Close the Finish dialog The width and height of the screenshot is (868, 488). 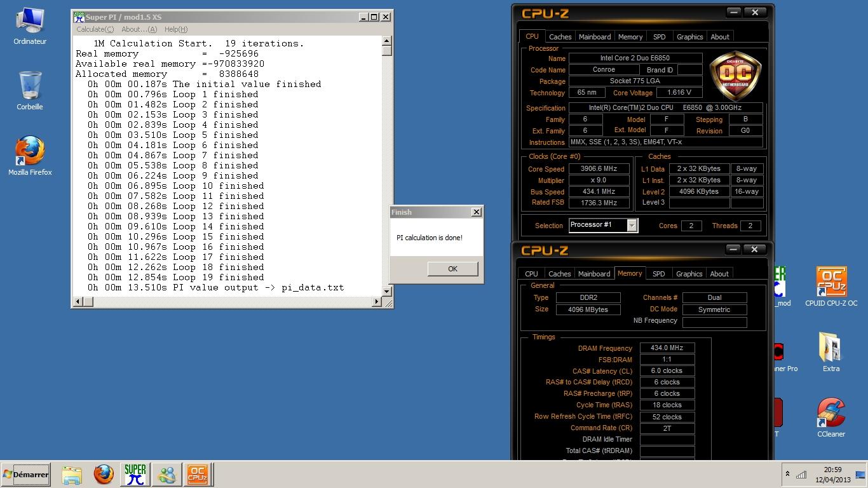coord(476,212)
